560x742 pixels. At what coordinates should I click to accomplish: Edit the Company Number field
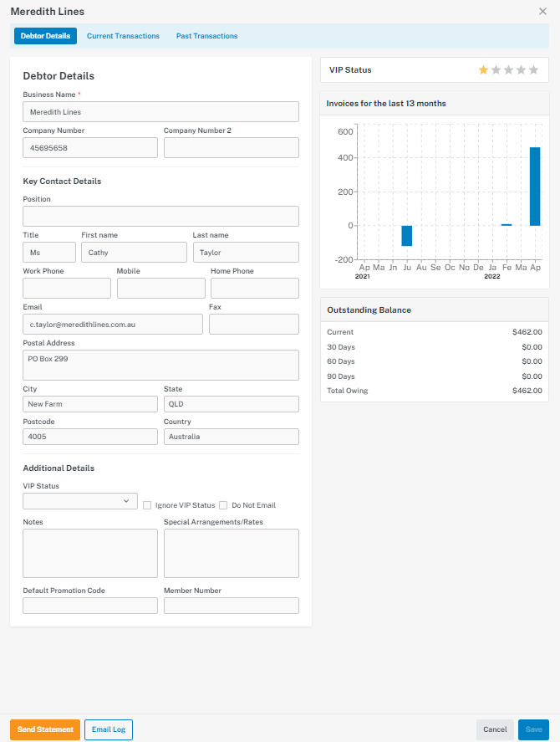click(x=90, y=147)
